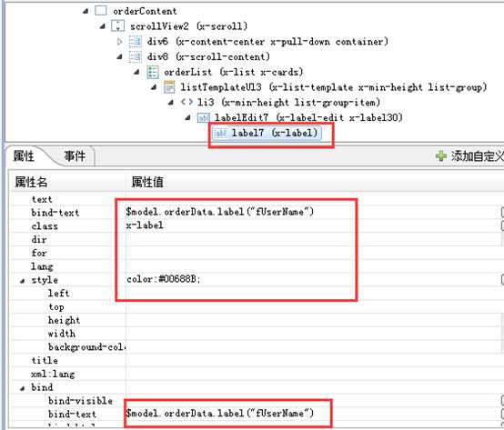Edit the class value x-label
Screen dimensions: 504x430
[x=313, y=225]
